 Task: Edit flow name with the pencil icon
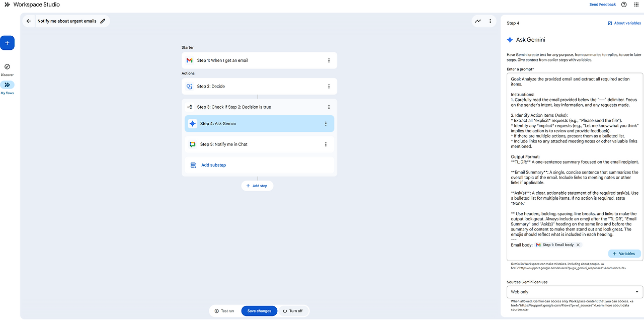[x=103, y=21]
